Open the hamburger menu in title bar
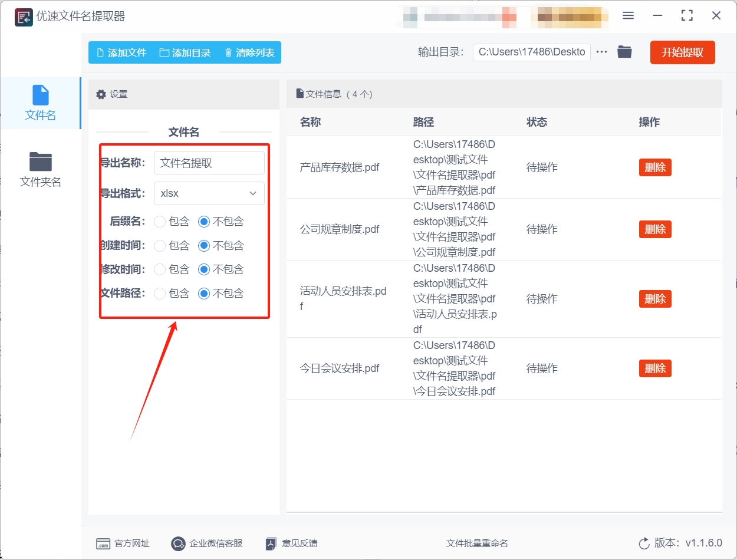Viewport: 737px width, 560px height. [628, 16]
